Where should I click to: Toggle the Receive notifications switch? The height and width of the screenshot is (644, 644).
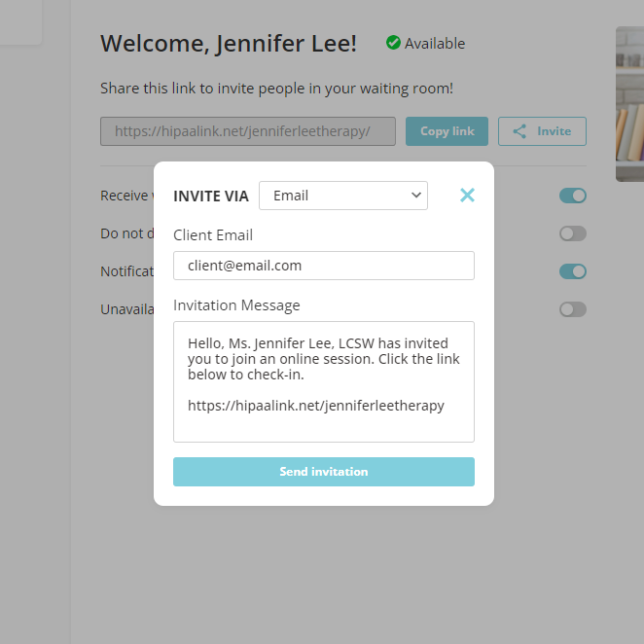pos(573,196)
